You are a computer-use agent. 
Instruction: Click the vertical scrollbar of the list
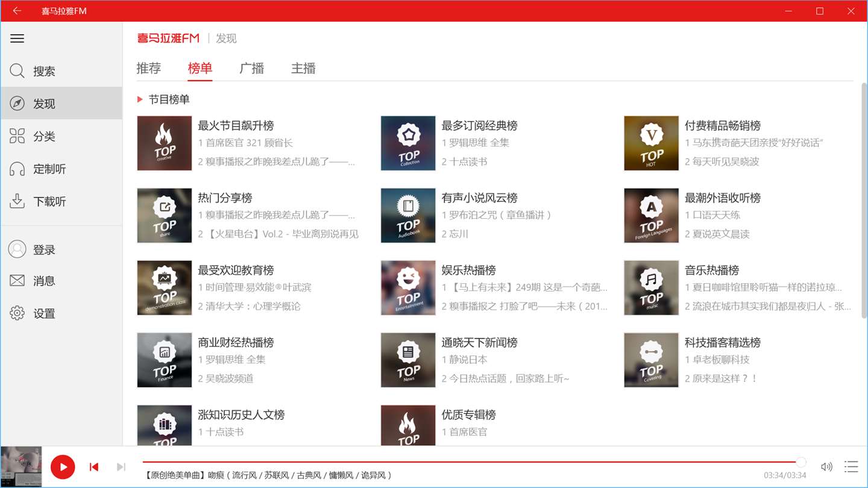click(864, 202)
